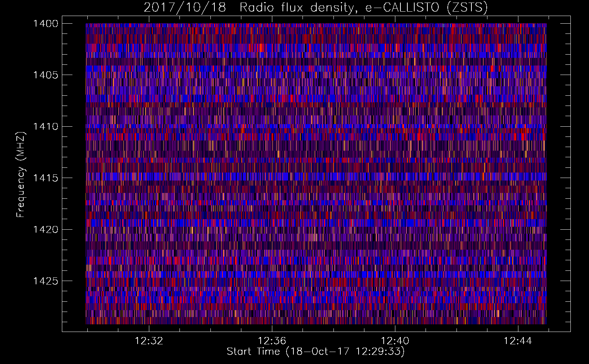
Task: Select the 1415 frequency axis label
Action: (x=46, y=178)
